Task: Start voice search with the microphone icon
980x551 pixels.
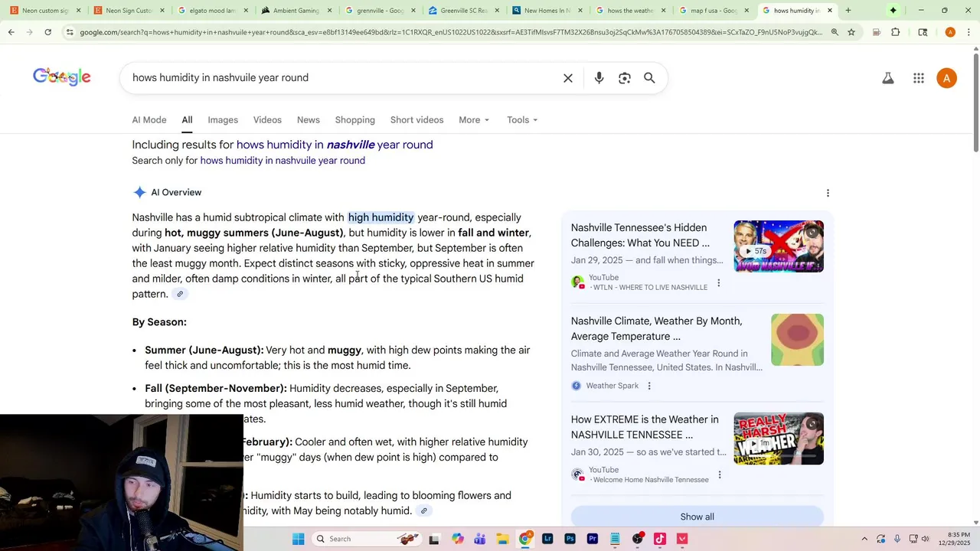Action: tap(599, 78)
